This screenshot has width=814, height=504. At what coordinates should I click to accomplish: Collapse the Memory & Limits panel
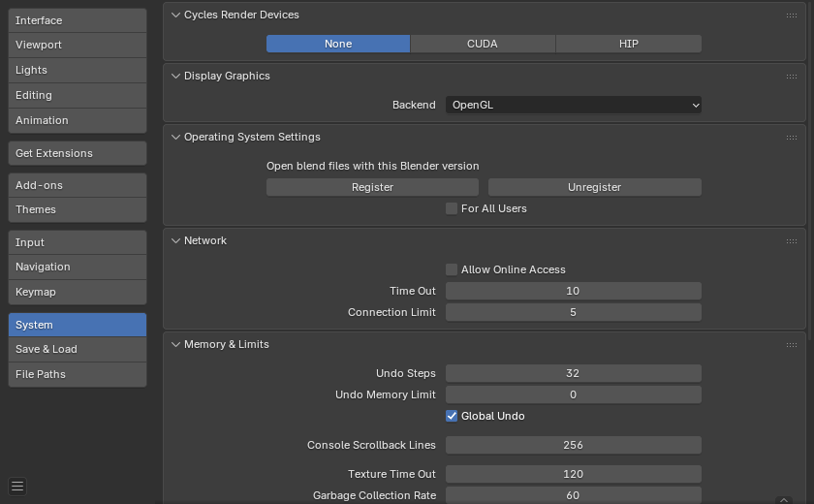pos(175,345)
